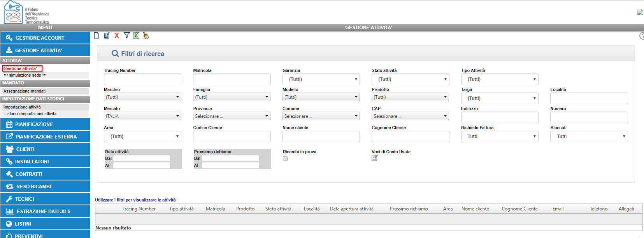Click the chart icon of Estrazione Dati .XLS
The width and height of the screenshot is (644, 238).
point(10,211)
